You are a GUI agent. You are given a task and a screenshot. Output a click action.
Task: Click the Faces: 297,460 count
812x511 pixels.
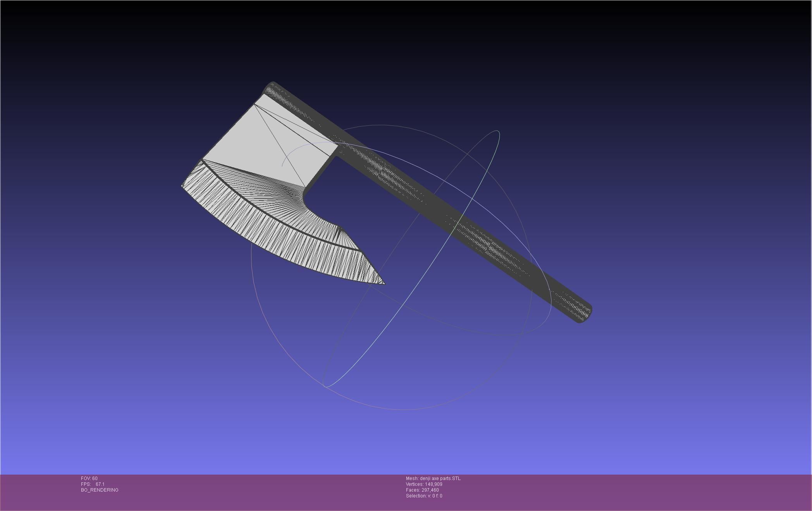click(x=422, y=490)
